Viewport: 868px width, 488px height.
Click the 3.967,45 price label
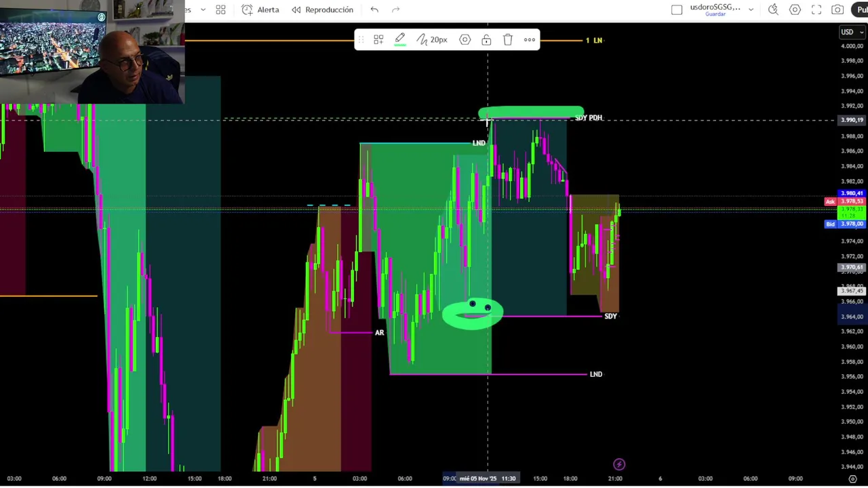coord(852,291)
